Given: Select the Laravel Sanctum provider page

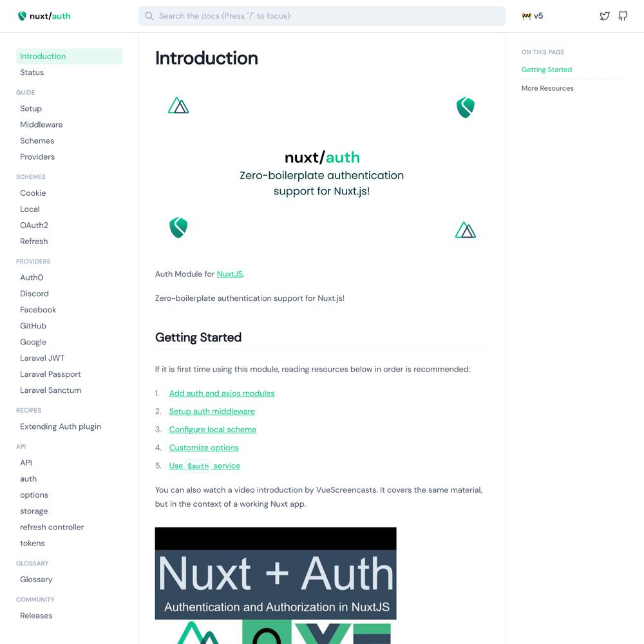Looking at the screenshot, I should (50, 390).
